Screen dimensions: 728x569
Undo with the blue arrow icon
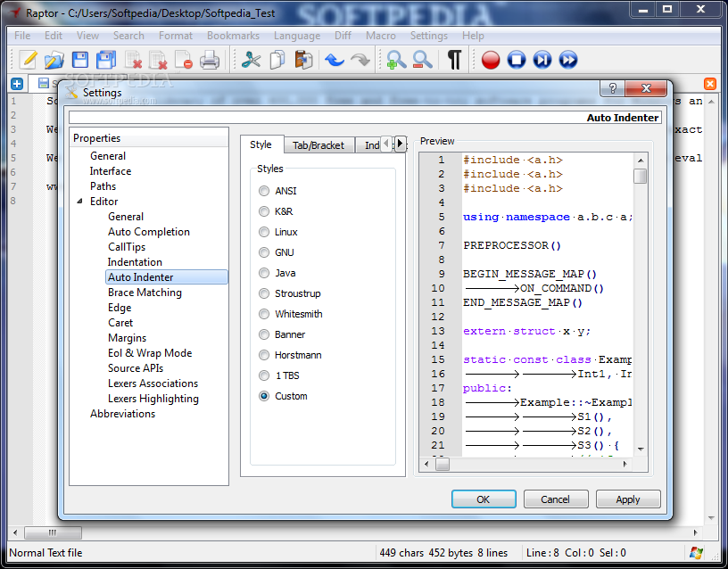coord(334,60)
